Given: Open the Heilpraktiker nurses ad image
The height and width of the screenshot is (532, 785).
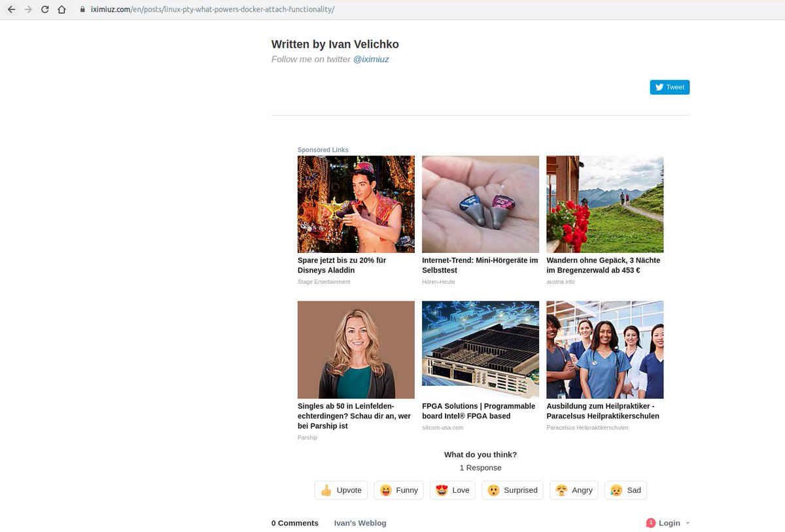Looking at the screenshot, I should (x=604, y=350).
